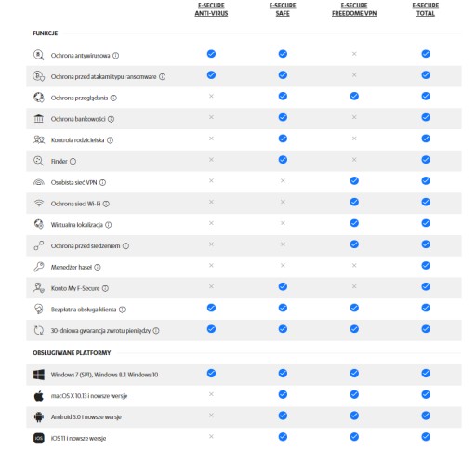Viewport: 476px width, 449px height.
Task: Click TOTAL checkmark in Menedżer haseł row
Action: 426,266
